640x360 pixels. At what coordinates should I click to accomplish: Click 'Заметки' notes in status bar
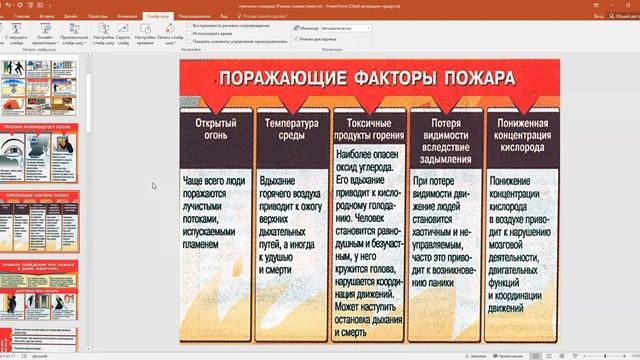(476, 356)
